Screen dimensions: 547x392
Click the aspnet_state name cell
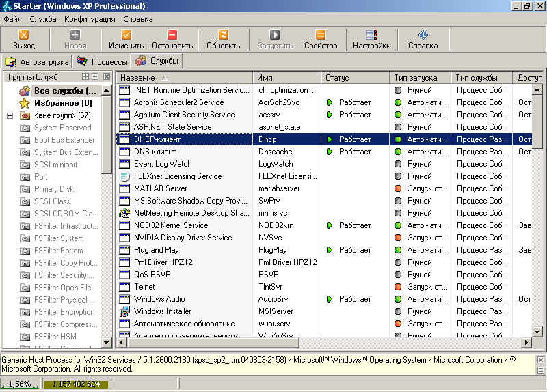point(280,127)
